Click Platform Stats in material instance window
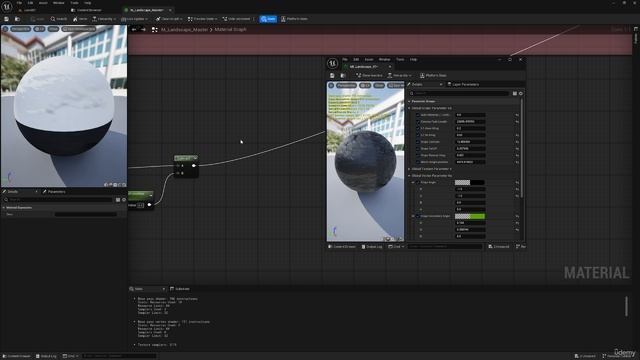The height and width of the screenshot is (360, 640). coord(433,76)
